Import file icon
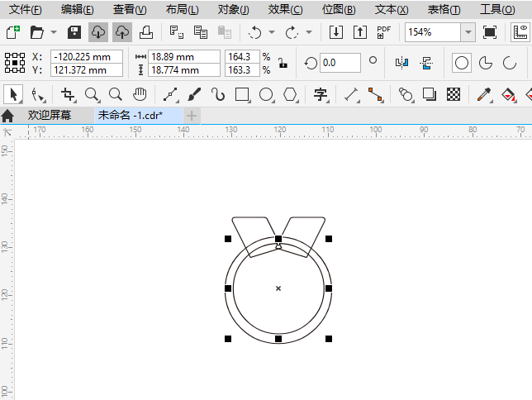 (x=336, y=32)
